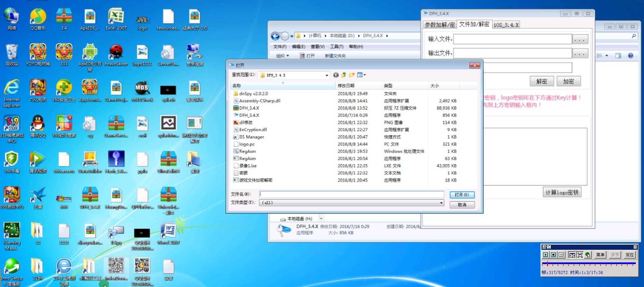644x287 pixels.
Task: Click the 取消 button in the dialog
Action: click(x=462, y=205)
